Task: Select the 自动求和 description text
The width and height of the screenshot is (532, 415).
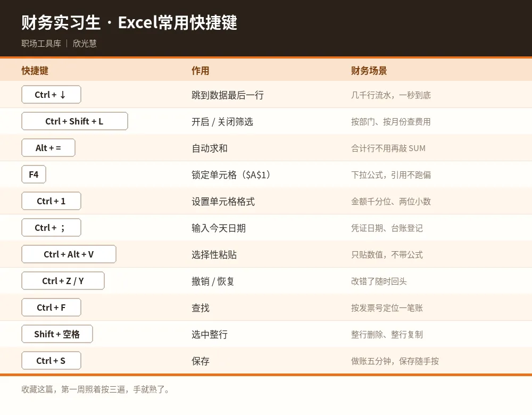Action: [210, 148]
